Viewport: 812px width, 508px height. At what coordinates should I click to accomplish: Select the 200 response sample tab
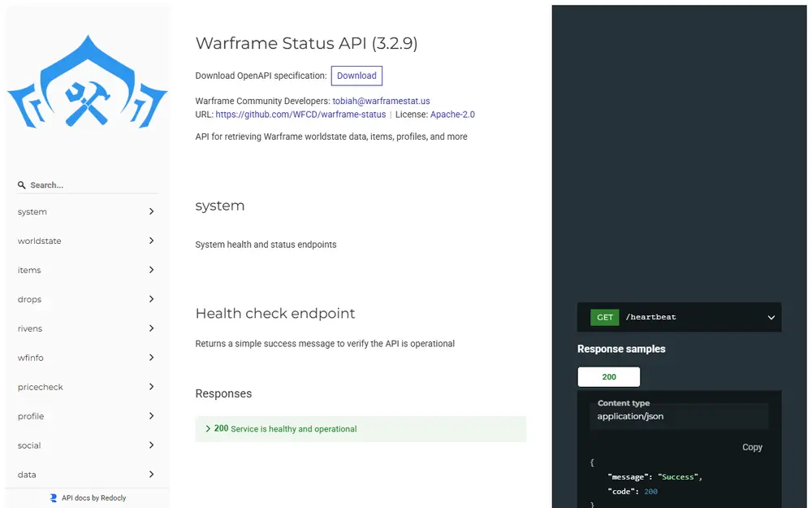tap(609, 377)
